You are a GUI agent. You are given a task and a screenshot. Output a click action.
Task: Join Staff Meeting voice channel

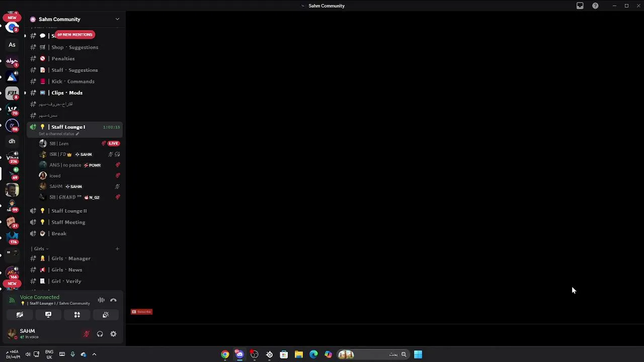pos(74,222)
